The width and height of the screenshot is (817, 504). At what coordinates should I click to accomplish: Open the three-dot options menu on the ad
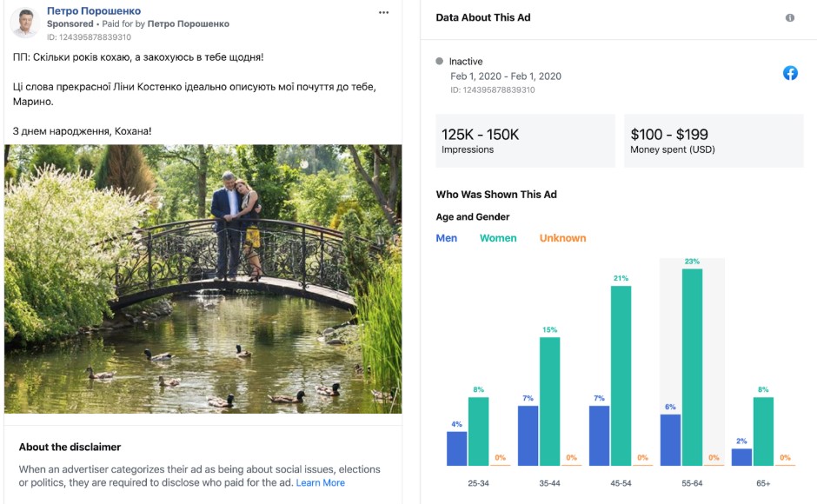click(x=384, y=12)
